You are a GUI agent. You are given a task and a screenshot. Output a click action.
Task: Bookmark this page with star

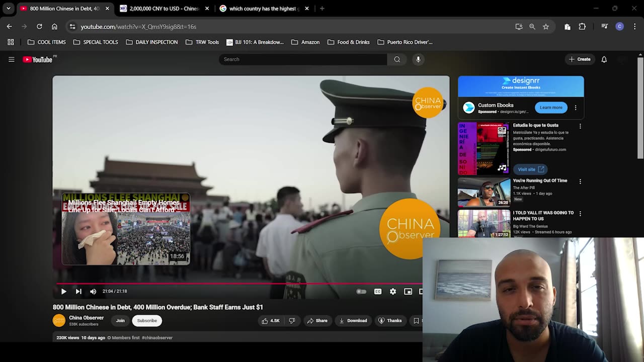(546, 27)
